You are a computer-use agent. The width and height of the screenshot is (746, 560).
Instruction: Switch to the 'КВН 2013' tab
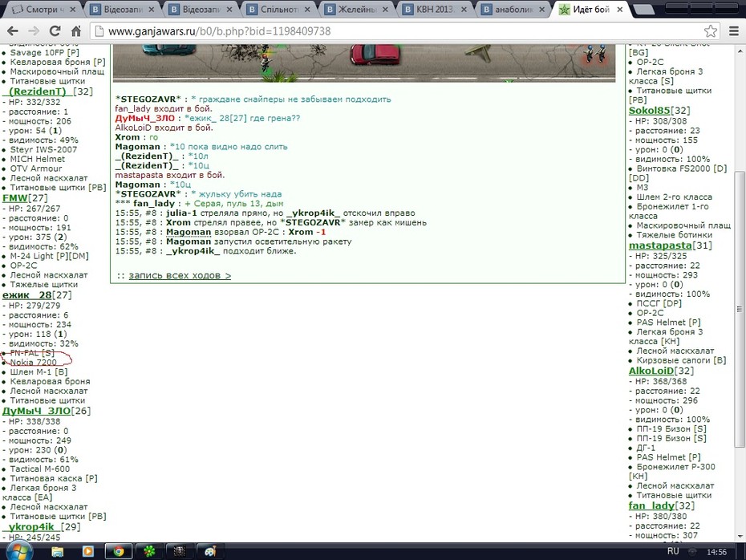click(x=436, y=9)
